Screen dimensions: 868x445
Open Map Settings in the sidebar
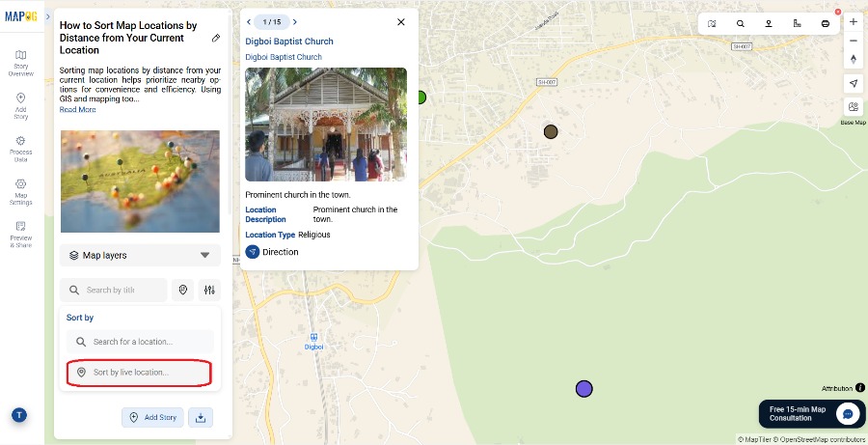tap(20, 192)
